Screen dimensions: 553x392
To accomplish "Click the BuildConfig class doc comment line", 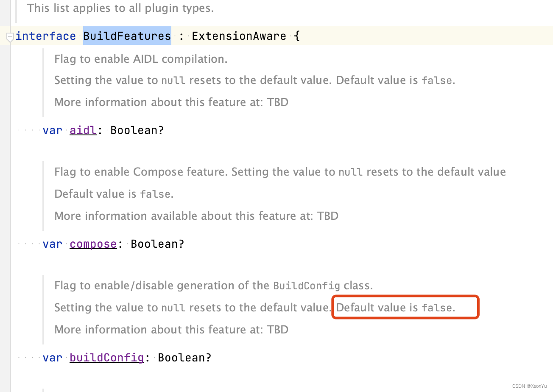I will tap(214, 286).
